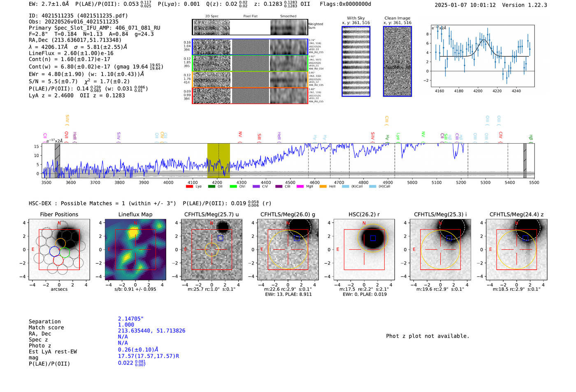Open the CFHTLS/Meg(25.7) u image

click(x=211, y=249)
